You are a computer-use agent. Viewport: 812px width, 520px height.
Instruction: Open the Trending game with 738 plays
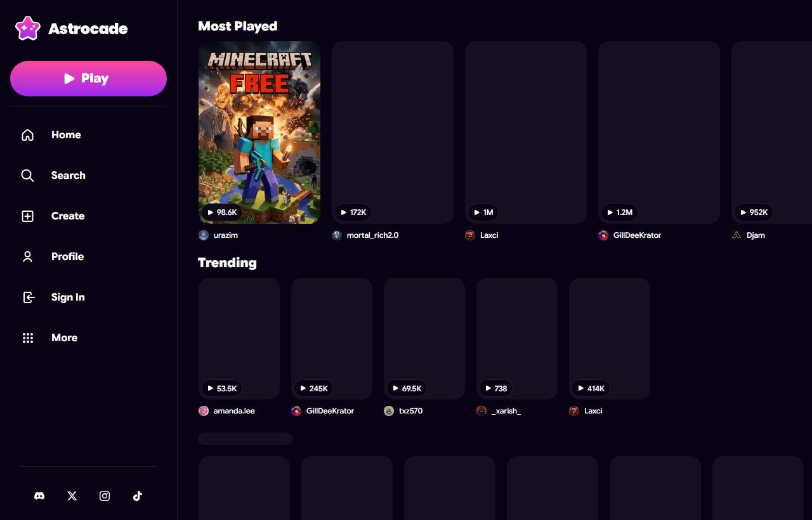pyautogui.click(x=517, y=339)
